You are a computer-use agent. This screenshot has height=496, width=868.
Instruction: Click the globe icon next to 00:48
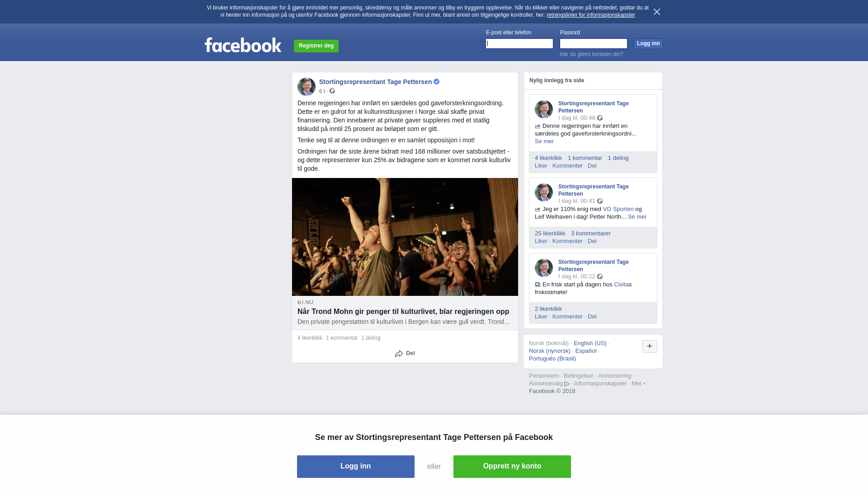(x=600, y=118)
